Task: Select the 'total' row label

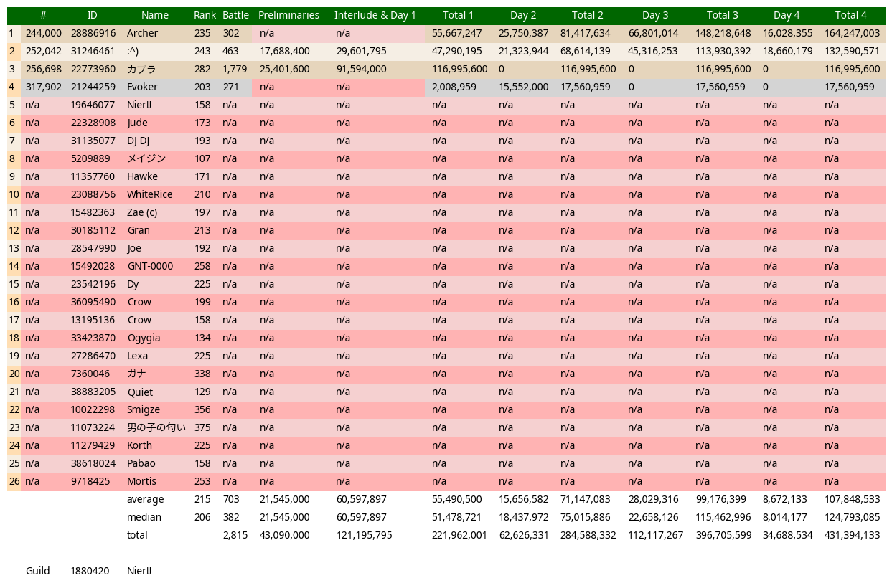Action: pos(137,535)
